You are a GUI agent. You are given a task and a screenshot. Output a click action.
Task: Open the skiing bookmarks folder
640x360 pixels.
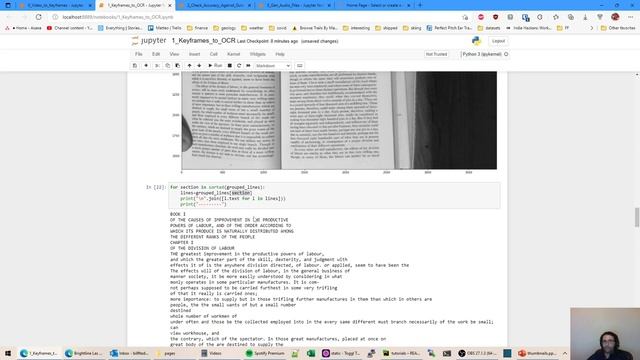point(412,28)
